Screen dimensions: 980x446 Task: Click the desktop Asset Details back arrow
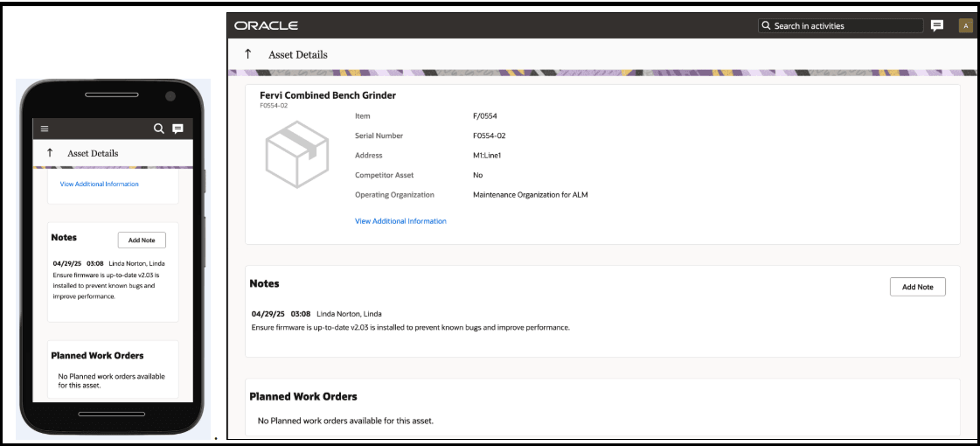pyautogui.click(x=247, y=54)
